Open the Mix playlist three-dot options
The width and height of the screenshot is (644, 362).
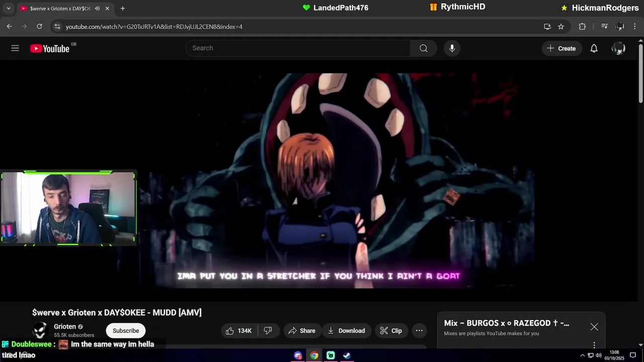594,345
